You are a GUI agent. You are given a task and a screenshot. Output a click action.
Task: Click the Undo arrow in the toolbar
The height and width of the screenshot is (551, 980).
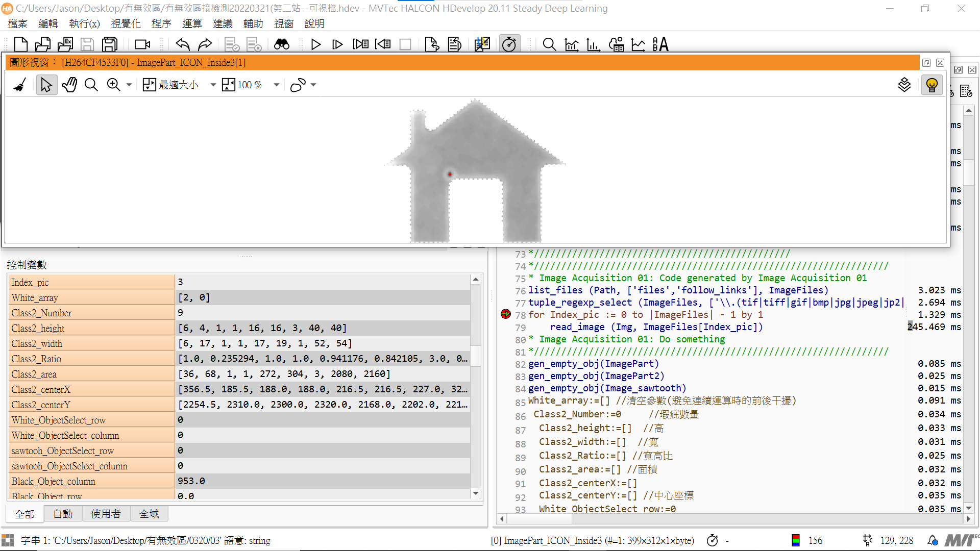182,44
